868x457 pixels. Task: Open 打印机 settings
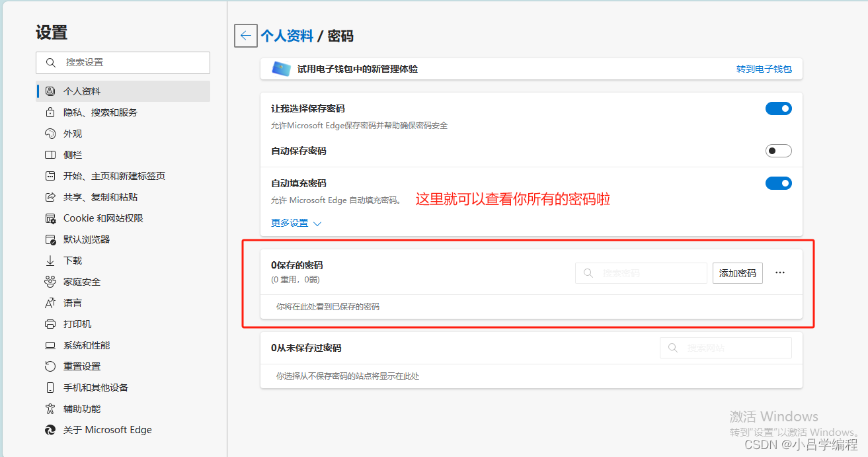124,324
